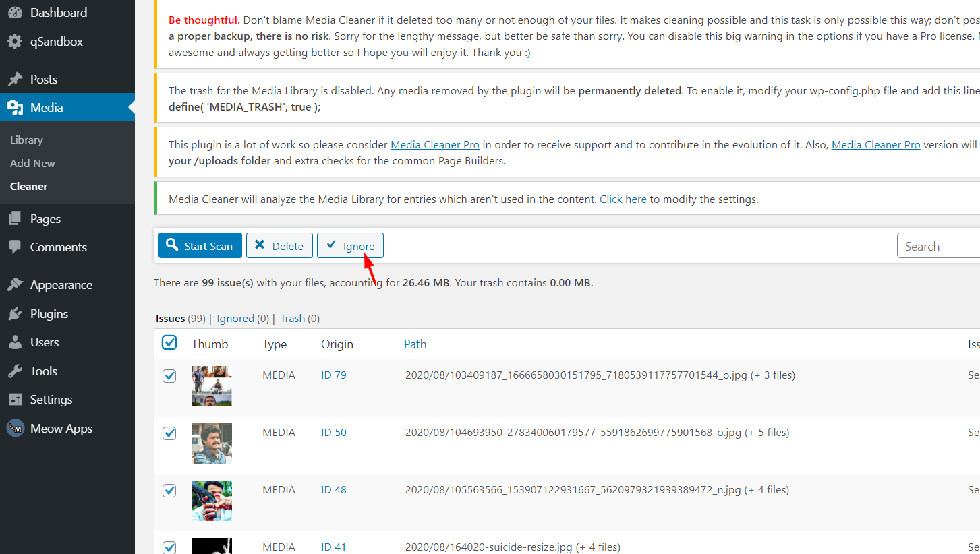Click the thumbnail image for ID 79

click(x=212, y=386)
